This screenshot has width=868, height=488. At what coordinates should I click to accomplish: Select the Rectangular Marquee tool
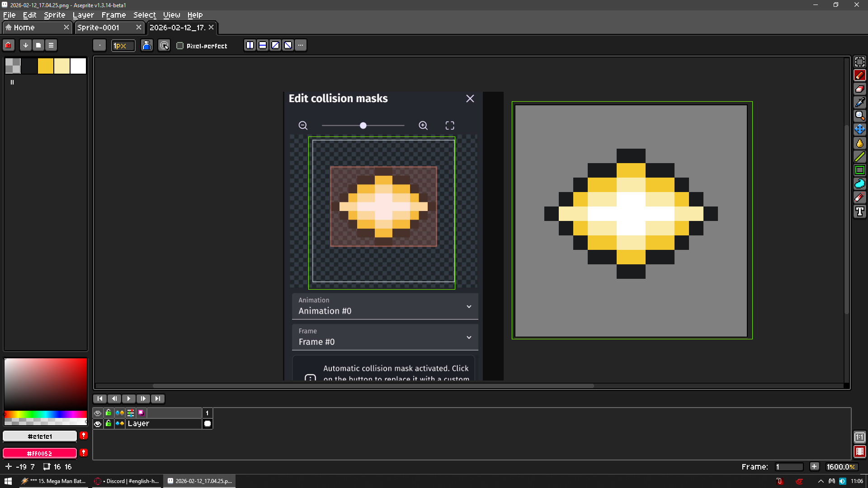pyautogui.click(x=859, y=62)
